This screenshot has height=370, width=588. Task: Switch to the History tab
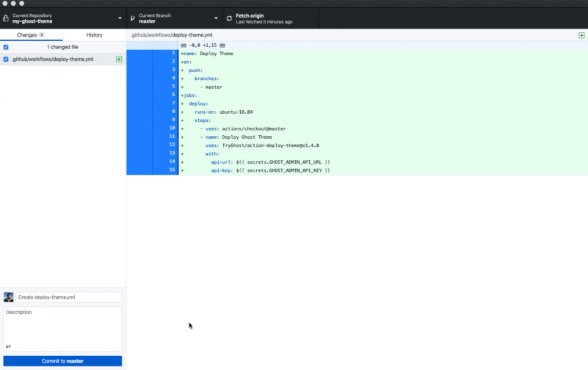[94, 35]
